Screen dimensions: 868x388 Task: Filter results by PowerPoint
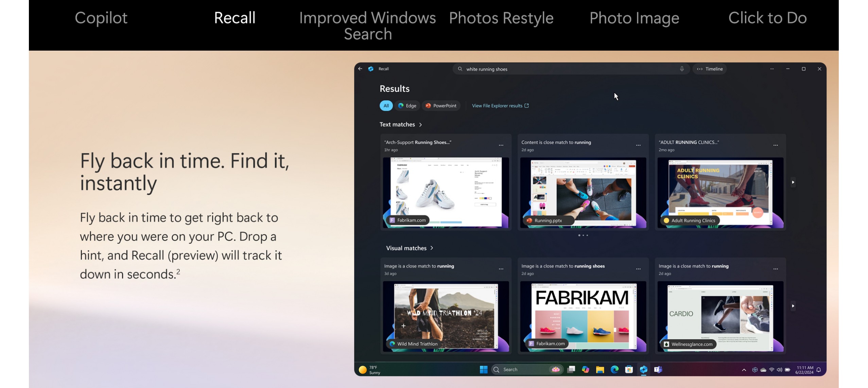click(x=441, y=106)
